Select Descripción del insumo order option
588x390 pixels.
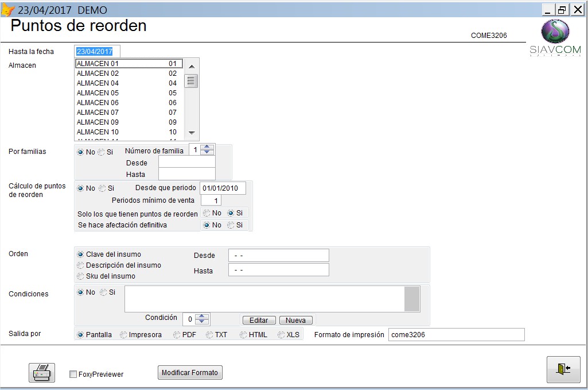click(x=80, y=265)
